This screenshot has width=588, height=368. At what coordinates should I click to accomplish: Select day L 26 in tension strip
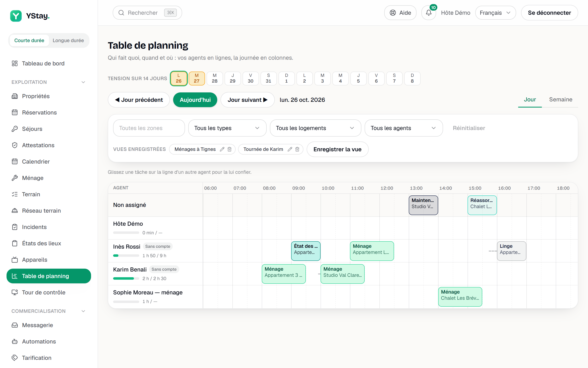pos(179,78)
